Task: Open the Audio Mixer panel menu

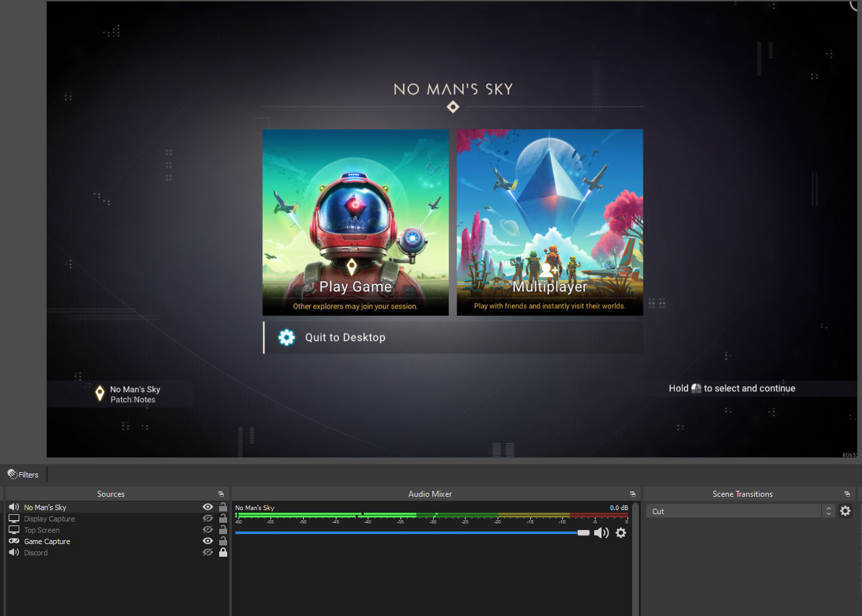Action: click(x=632, y=493)
